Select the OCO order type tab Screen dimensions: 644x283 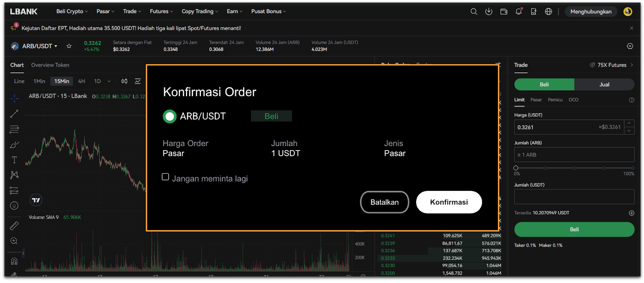click(574, 100)
